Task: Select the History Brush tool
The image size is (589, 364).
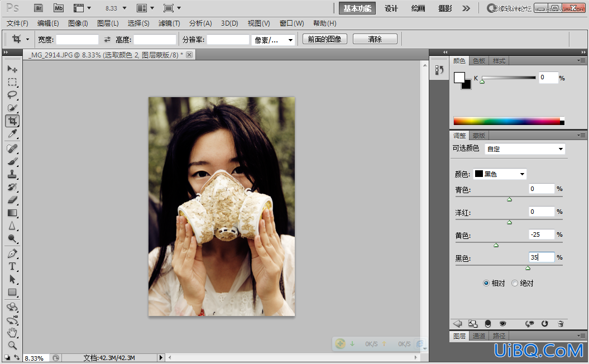Action: pos(12,187)
